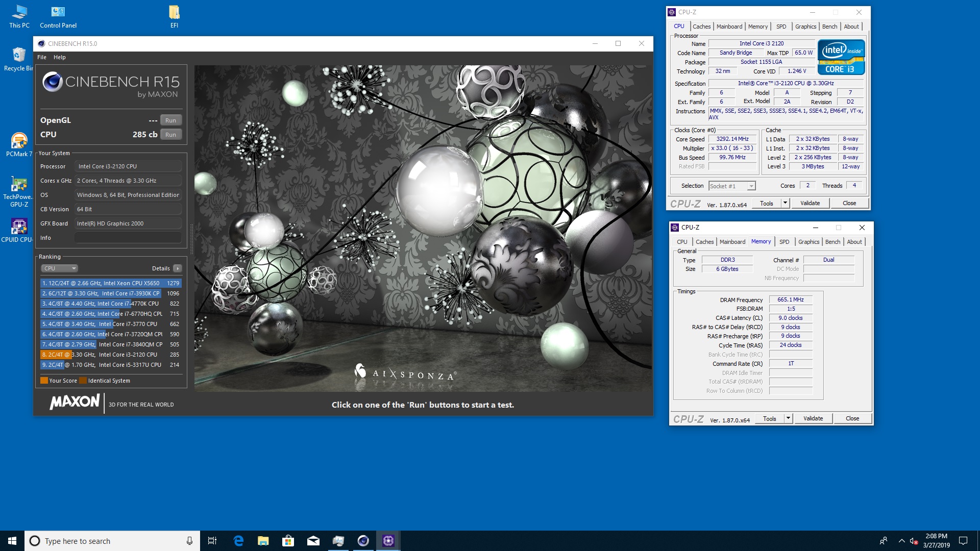Click Validate in Memory CPU-Z window
The width and height of the screenshot is (980, 551).
coord(813,418)
